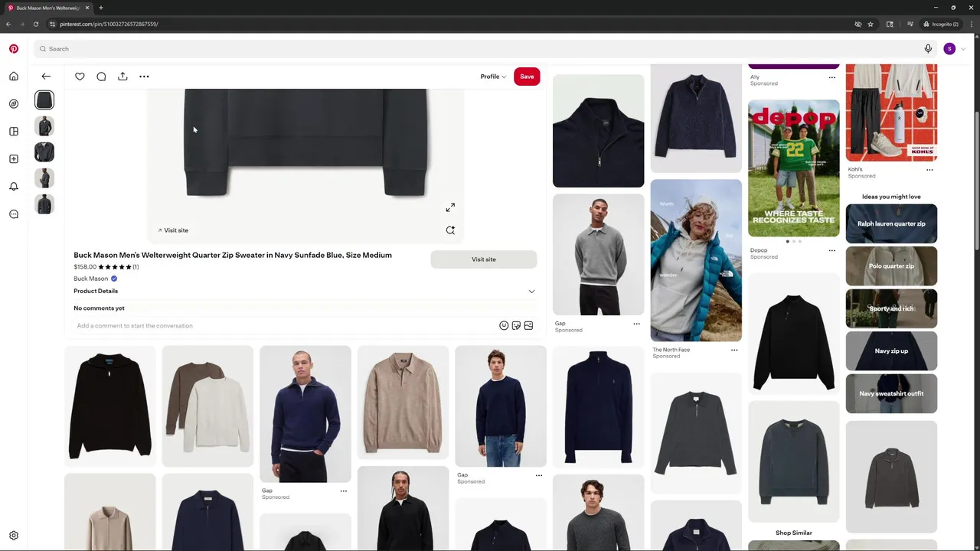Open Pinterest home via logo
The height and width of the screenshot is (551, 980).
[14, 49]
